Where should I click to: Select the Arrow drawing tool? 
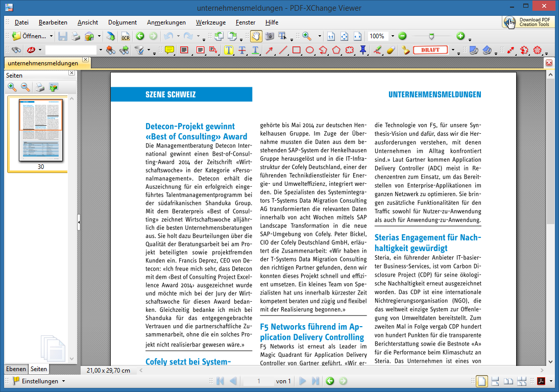(x=269, y=50)
